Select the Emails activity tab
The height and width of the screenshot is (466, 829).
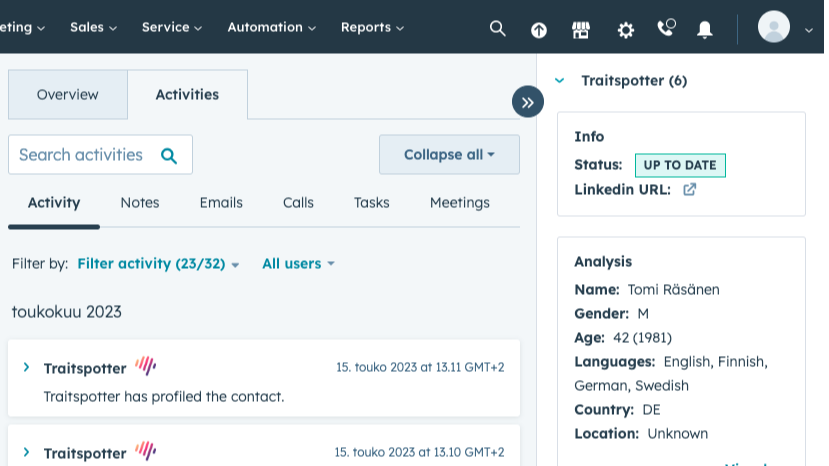221,203
